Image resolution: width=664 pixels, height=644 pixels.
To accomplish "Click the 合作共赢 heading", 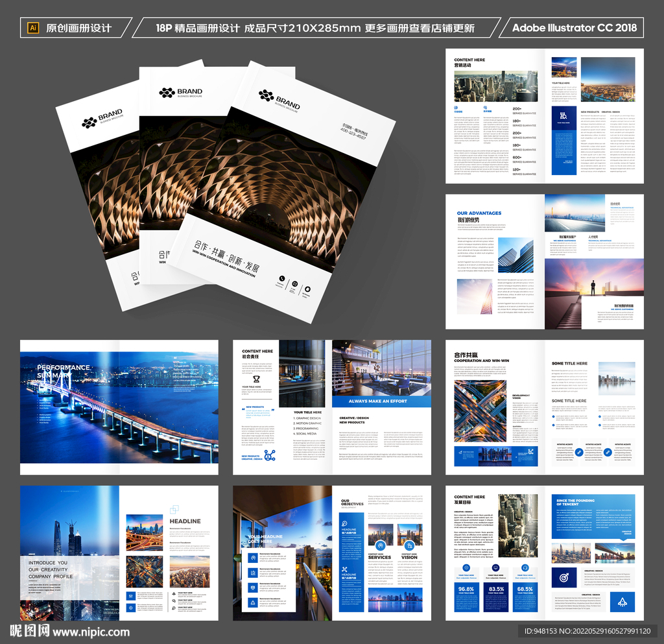I will coord(466,355).
